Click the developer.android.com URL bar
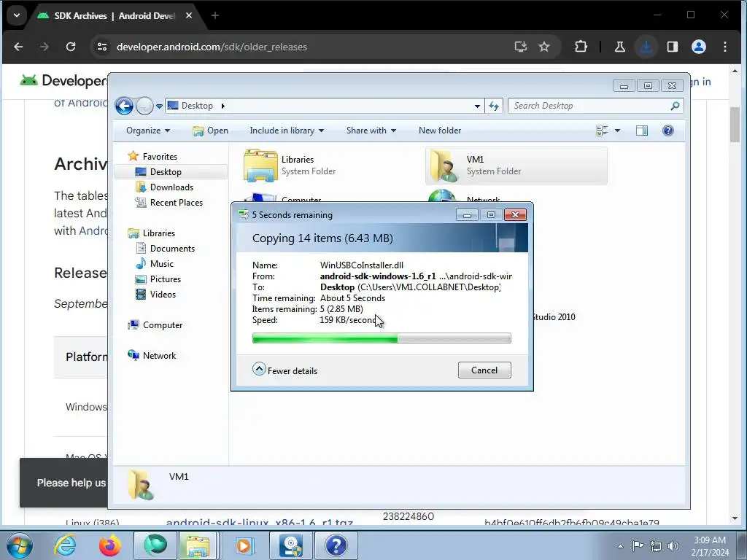Image resolution: width=747 pixels, height=560 pixels. tap(212, 47)
